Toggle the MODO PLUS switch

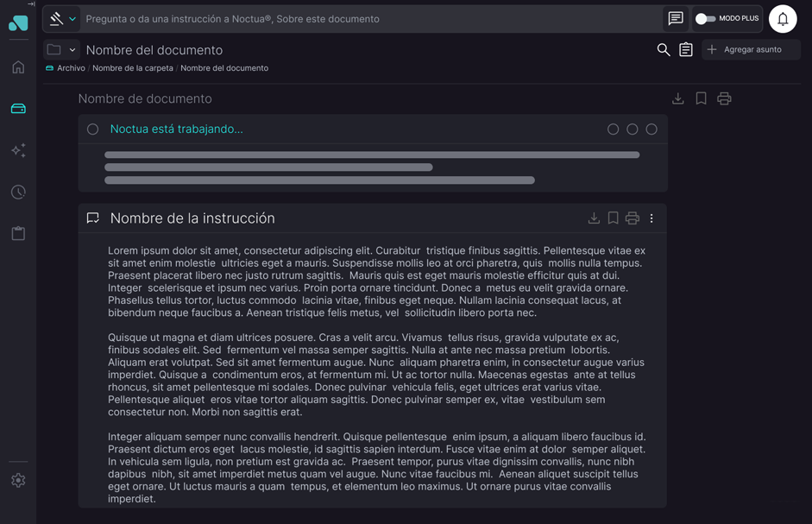(x=706, y=19)
